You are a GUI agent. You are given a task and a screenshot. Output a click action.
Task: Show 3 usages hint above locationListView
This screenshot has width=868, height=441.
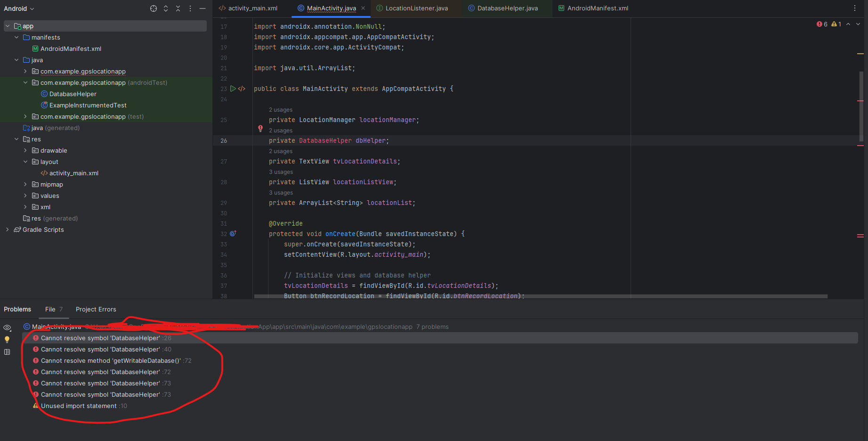(x=281, y=172)
